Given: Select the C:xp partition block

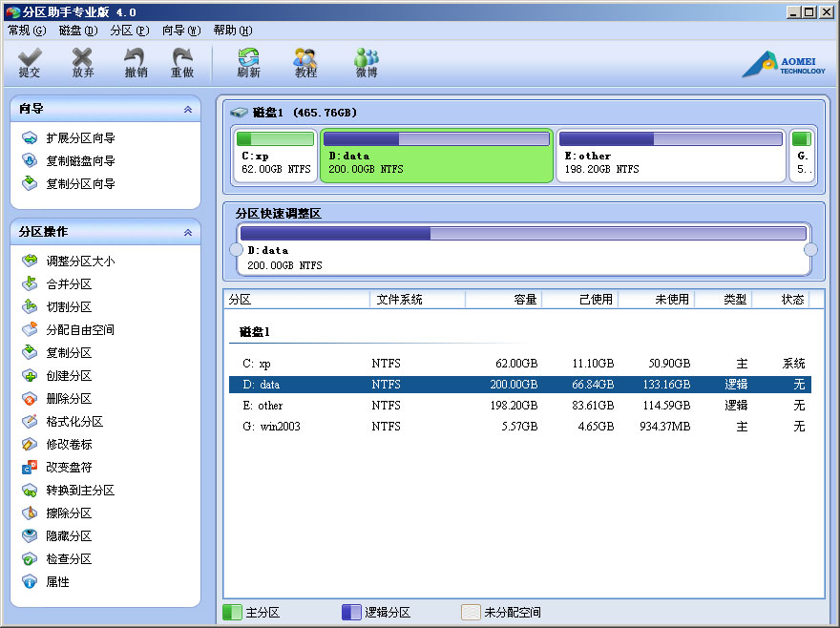Looking at the screenshot, I should pyautogui.click(x=275, y=156).
